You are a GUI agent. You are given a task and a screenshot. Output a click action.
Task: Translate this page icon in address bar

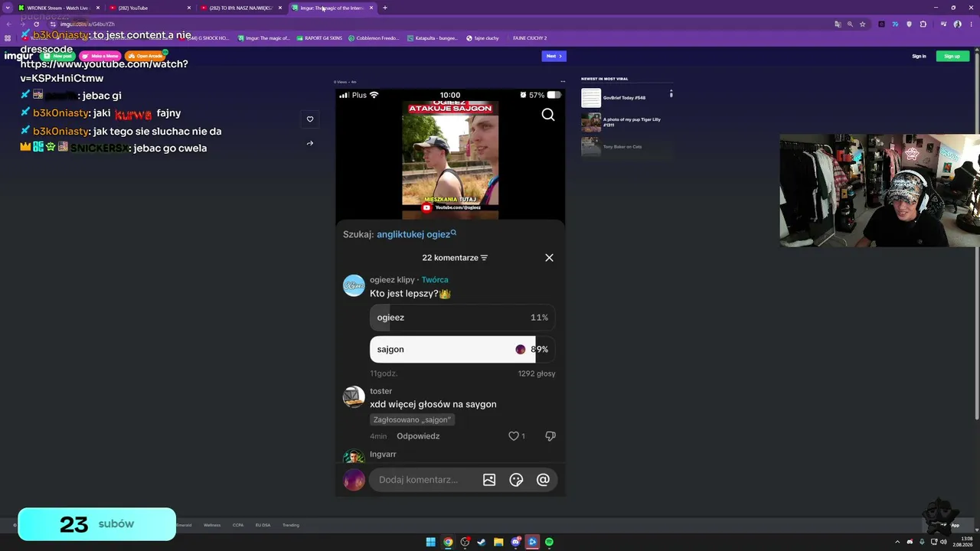pyautogui.click(x=838, y=24)
